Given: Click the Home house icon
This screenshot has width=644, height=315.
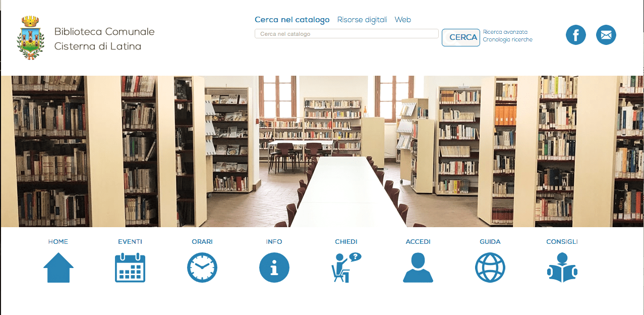Looking at the screenshot, I should click(58, 268).
